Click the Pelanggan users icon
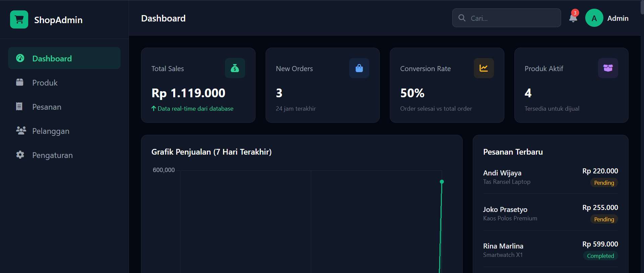Screen dimensions: 644x273 pos(21,130)
